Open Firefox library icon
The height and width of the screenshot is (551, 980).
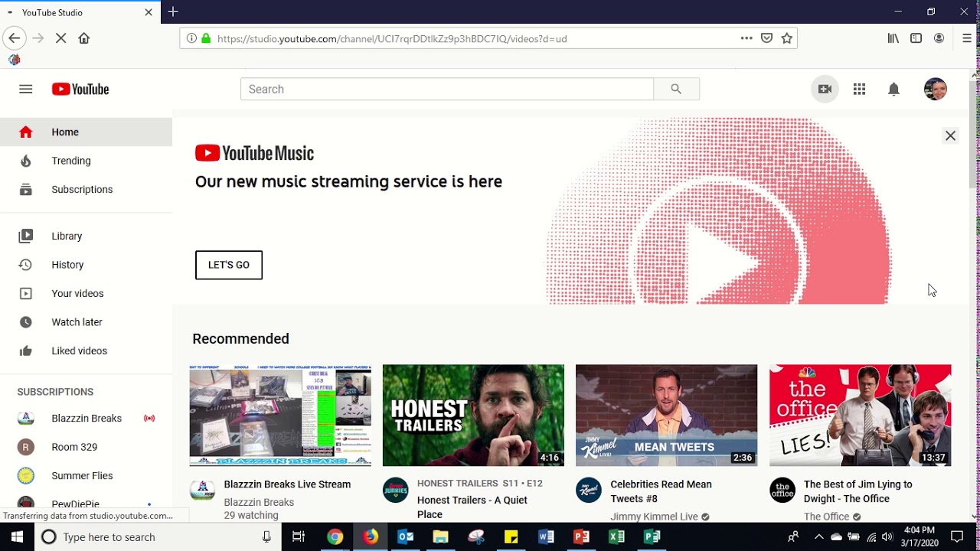tap(893, 38)
